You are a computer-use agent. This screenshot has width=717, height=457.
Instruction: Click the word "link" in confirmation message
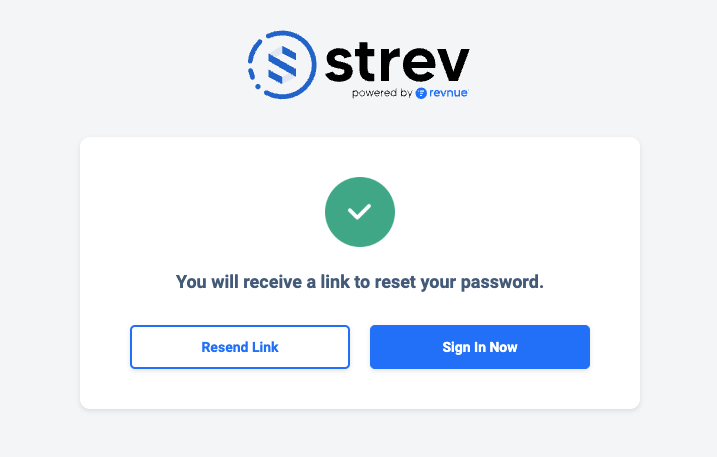pyautogui.click(x=335, y=281)
